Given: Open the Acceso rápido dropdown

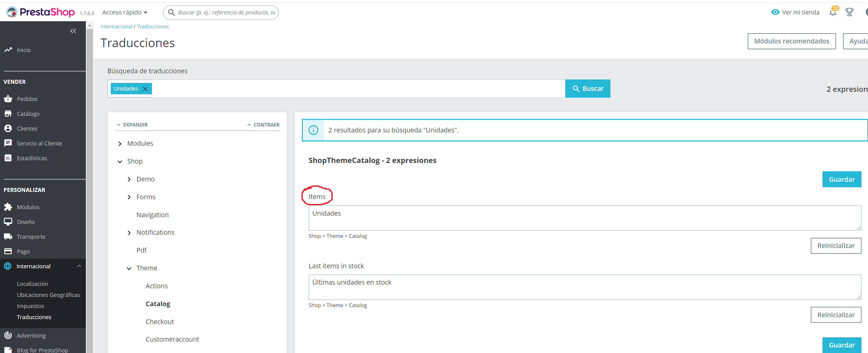Looking at the screenshot, I should [x=125, y=13].
